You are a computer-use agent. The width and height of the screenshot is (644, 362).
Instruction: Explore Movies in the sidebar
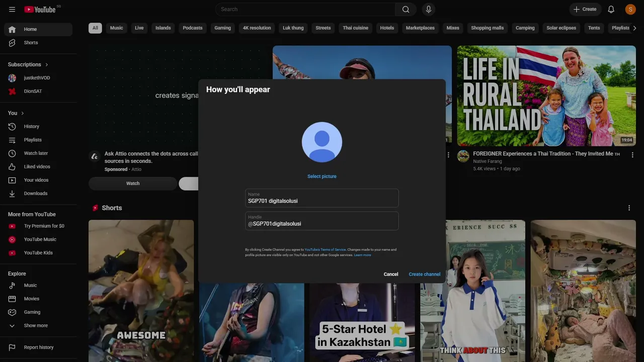tap(38, 299)
